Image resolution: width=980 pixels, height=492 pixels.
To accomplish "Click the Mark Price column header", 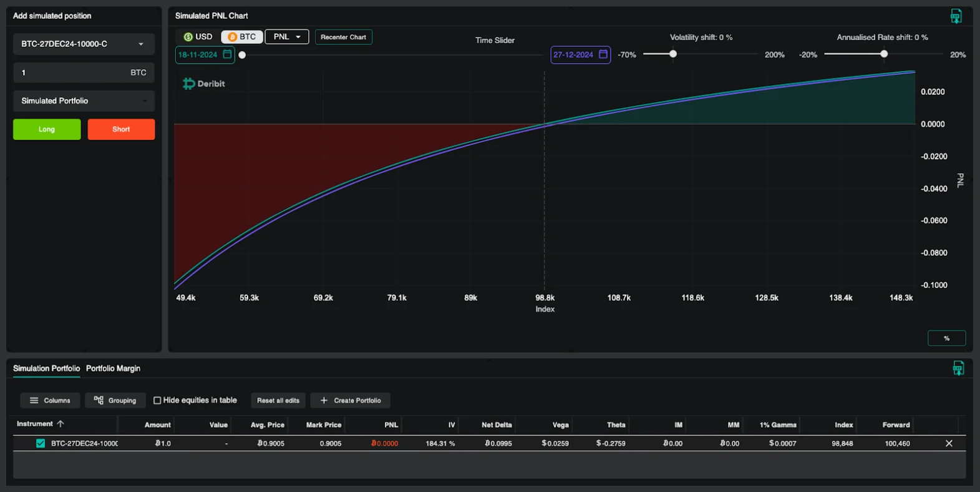I will [324, 425].
